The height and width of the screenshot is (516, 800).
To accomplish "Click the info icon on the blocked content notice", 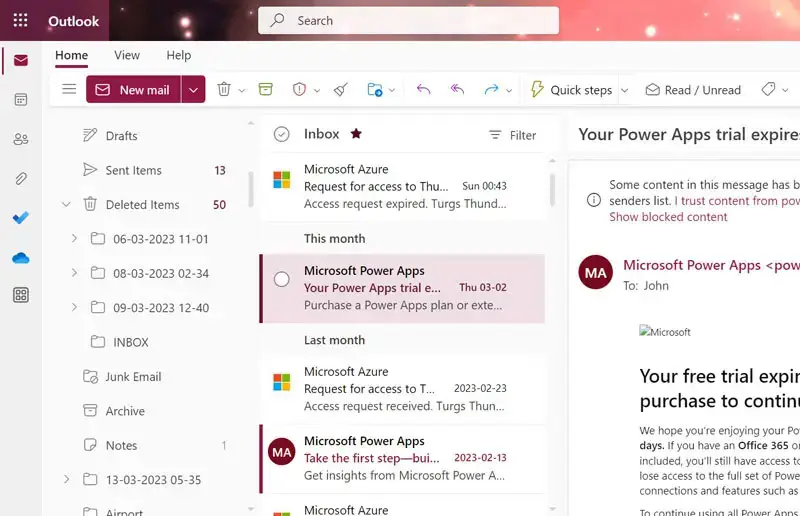I will click(x=594, y=200).
